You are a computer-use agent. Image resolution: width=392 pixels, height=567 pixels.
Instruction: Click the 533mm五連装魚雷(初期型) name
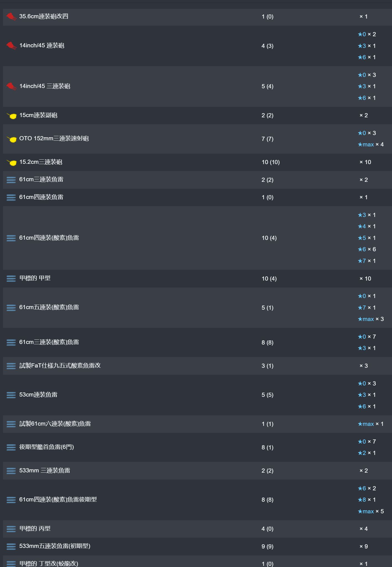tap(55, 546)
